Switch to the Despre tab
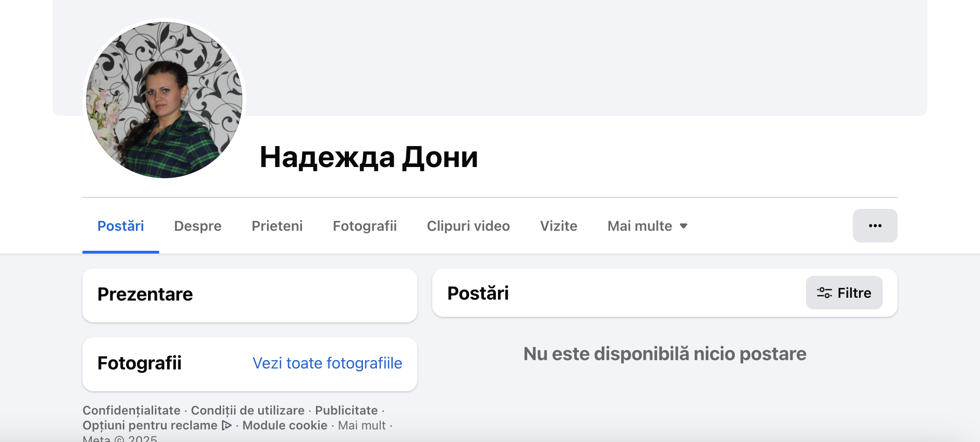Viewport: 980px width, 442px height. [x=198, y=226]
